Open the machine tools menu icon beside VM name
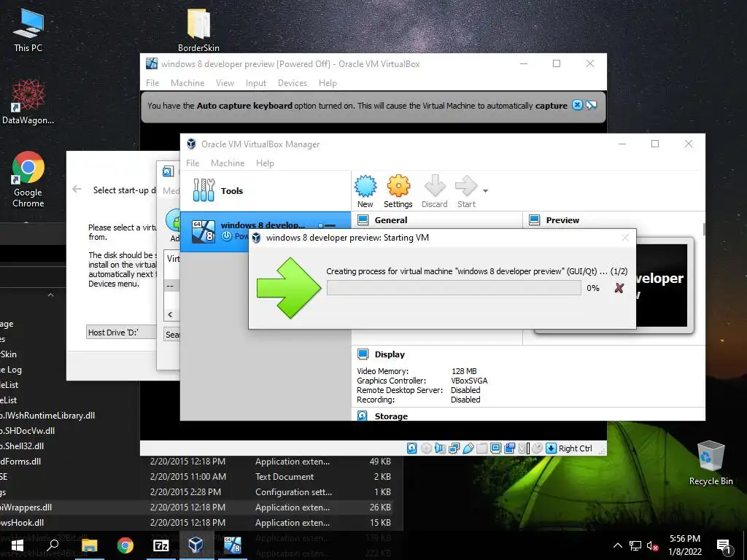Viewport: 747px width, 560px height. tap(328, 225)
